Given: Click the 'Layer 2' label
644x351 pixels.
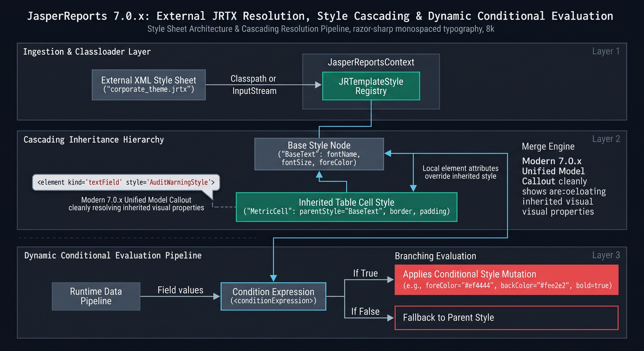Looking at the screenshot, I should pos(606,139).
